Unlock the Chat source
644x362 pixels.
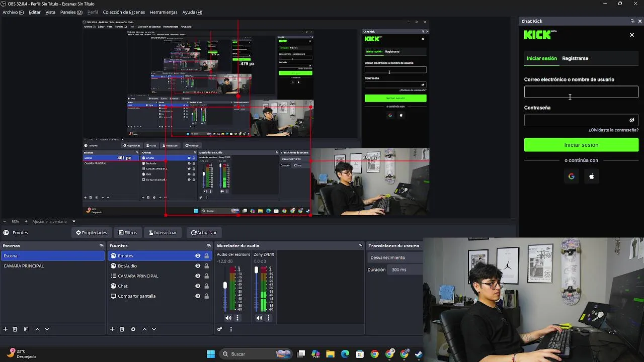coord(206,286)
